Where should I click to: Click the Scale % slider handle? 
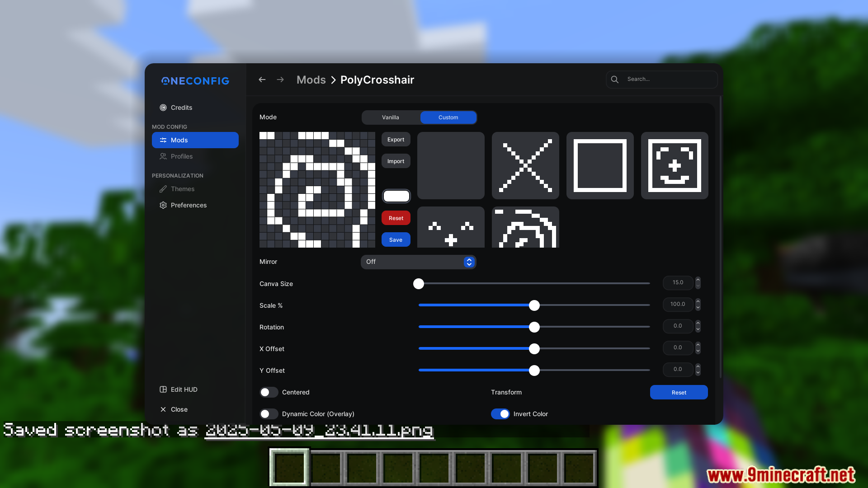[x=534, y=305]
